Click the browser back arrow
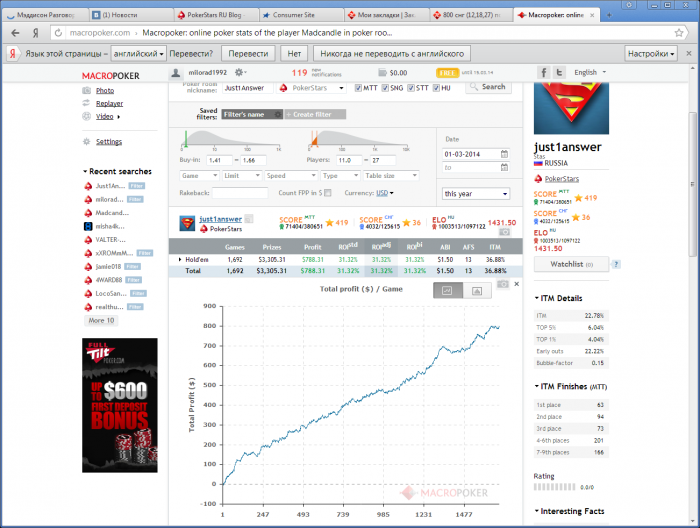700x528 pixels. [x=15, y=33]
